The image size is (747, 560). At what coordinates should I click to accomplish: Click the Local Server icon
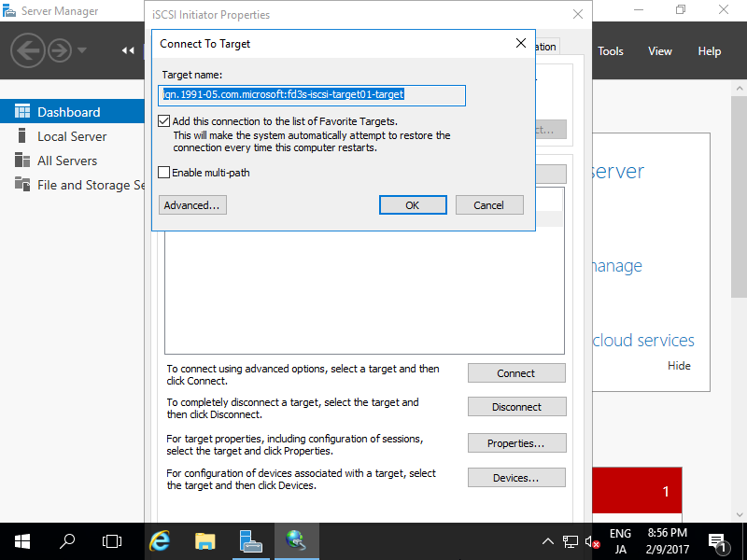tap(21, 135)
